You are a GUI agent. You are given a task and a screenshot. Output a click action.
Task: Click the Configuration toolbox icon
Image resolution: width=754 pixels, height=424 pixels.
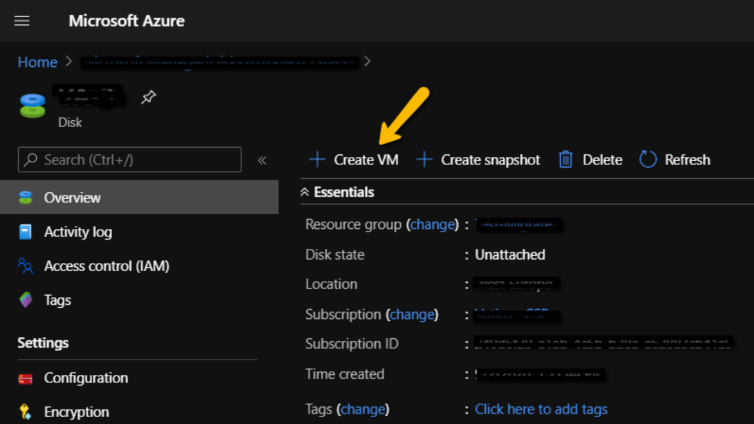pyautogui.click(x=25, y=379)
